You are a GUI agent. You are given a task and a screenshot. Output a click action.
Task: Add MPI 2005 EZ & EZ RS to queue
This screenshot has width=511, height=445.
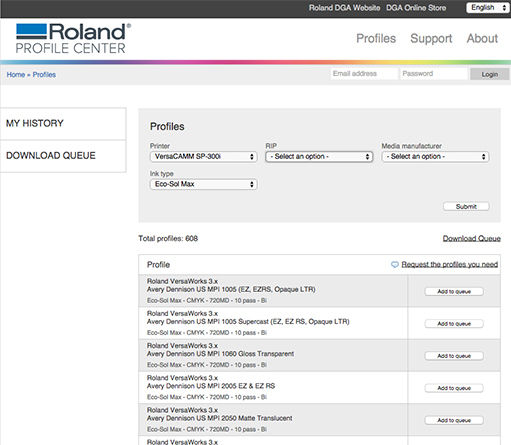click(454, 388)
